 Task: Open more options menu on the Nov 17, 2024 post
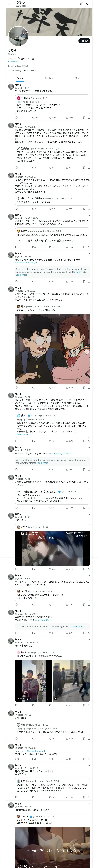89,174
